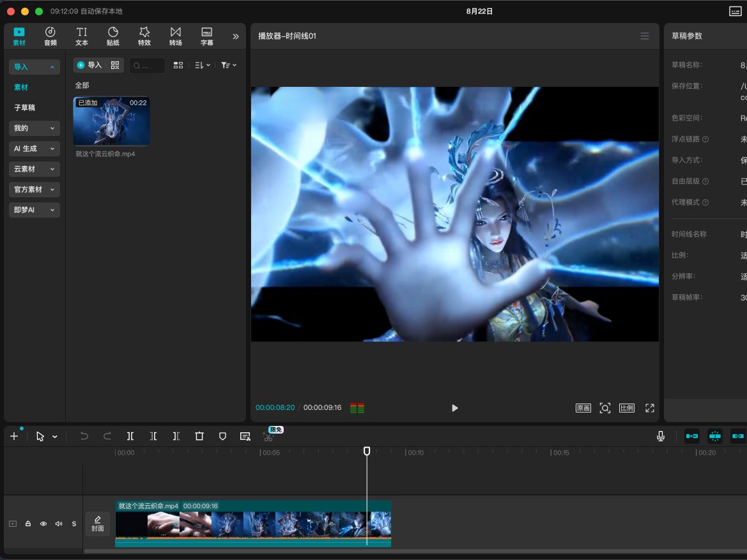Enter fullscreen preview mode
Image resolution: width=747 pixels, height=560 pixels.
point(650,408)
